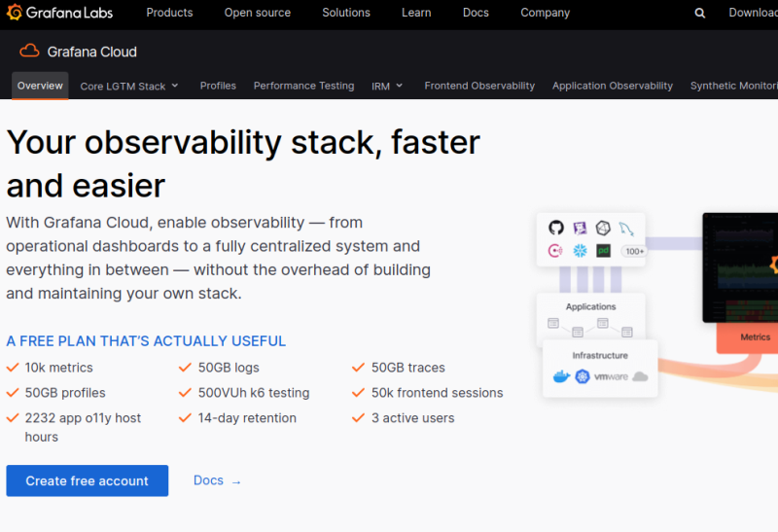778x532 pixels.
Task: Click the dashboard screenshot thumbnail
Action: 740,267
